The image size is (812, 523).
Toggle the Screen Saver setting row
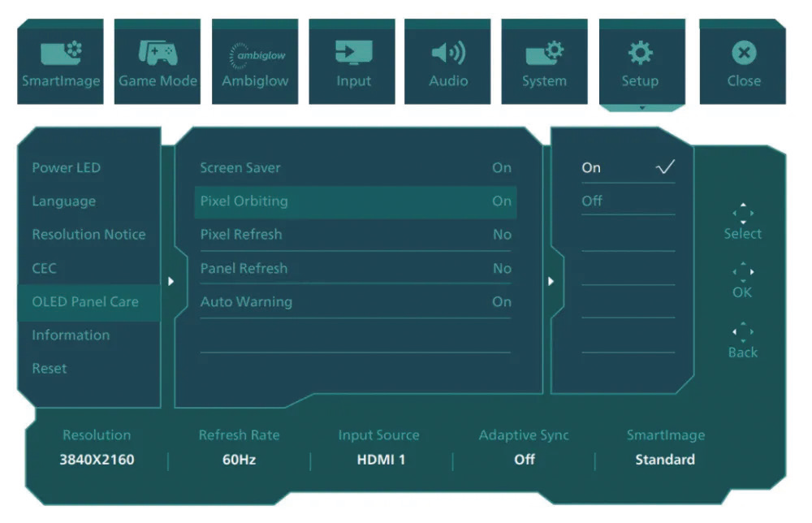click(x=356, y=168)
